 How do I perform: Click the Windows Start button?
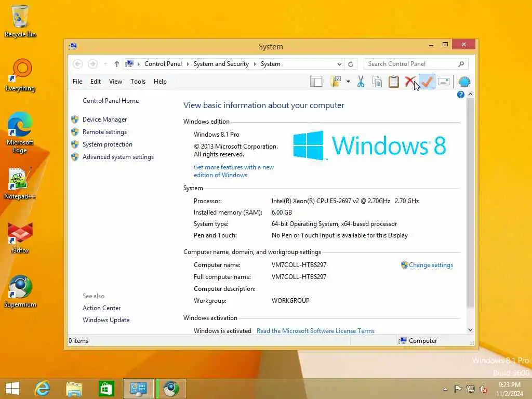point(12,389)
